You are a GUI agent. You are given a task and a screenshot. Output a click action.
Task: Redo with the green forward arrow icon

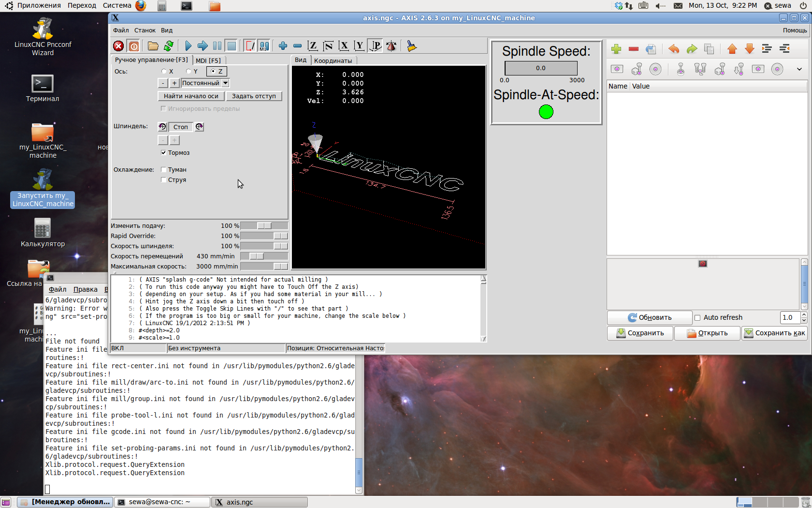point(692,49)
